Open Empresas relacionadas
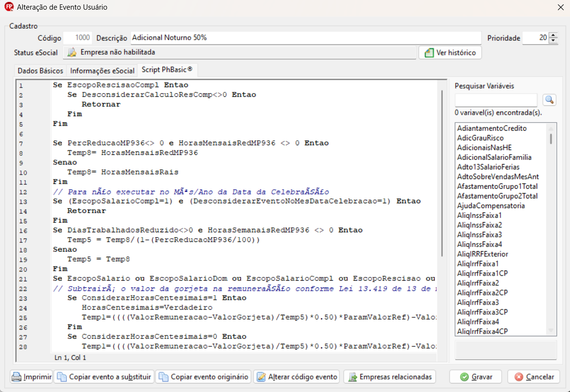 pyautogui.click(x=390, y=377)
